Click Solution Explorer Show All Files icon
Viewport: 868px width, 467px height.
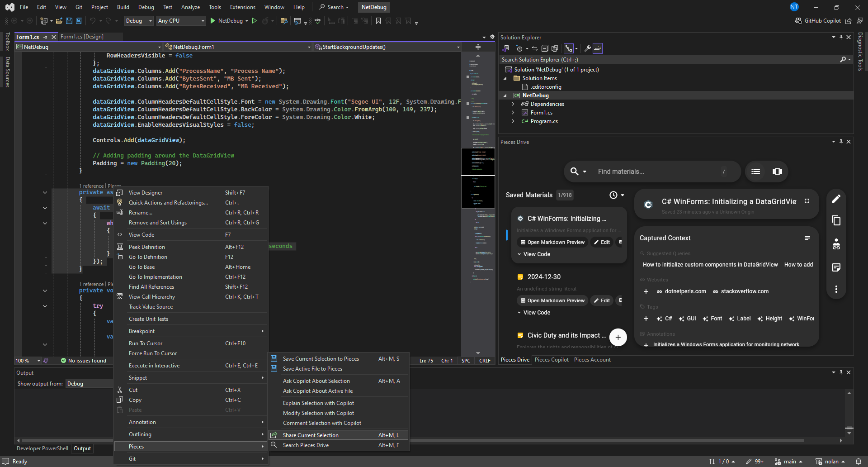point(555,48)
